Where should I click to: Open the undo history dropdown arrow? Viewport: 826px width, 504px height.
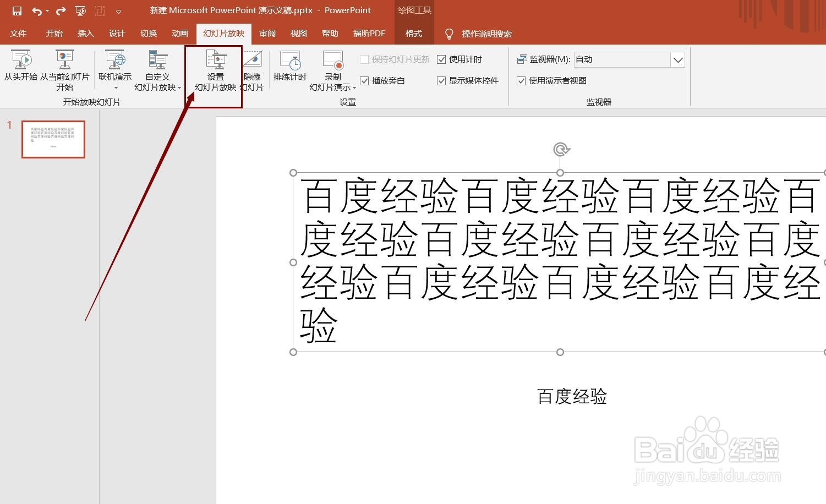click(x=47, y=11)
